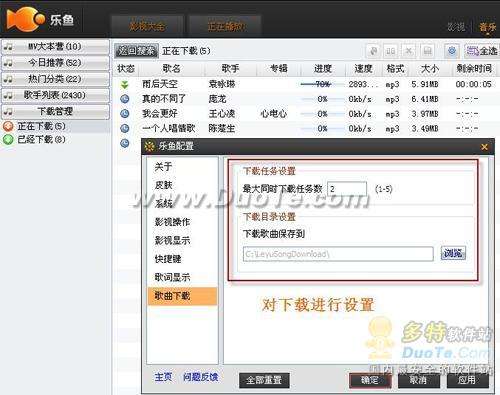The width and height of the screenshot is (500, 395).
Task: Click the music note icon beside MV大本营
Action: [x=9, y=46]
